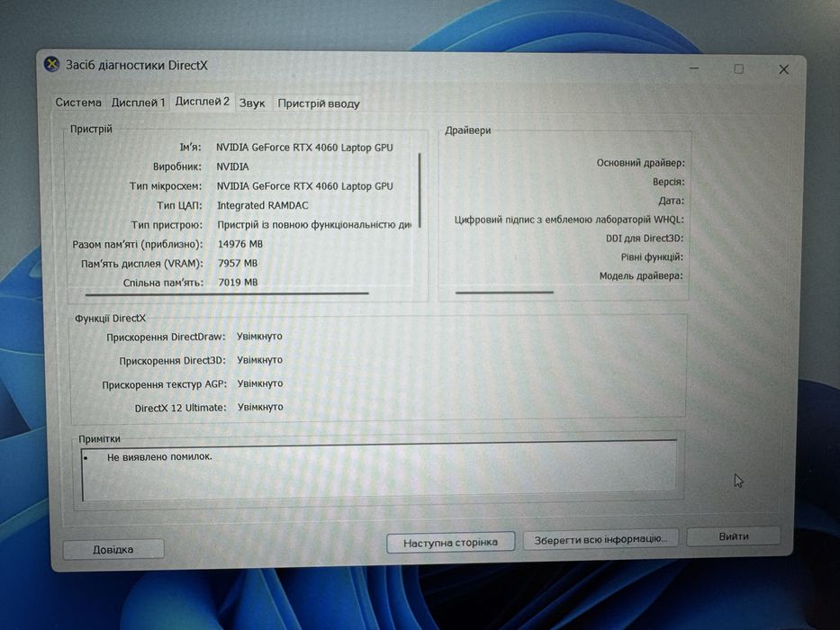Click the device panel horizontal scrollbar
Screen dimensions: 840x630
[227, 293]
